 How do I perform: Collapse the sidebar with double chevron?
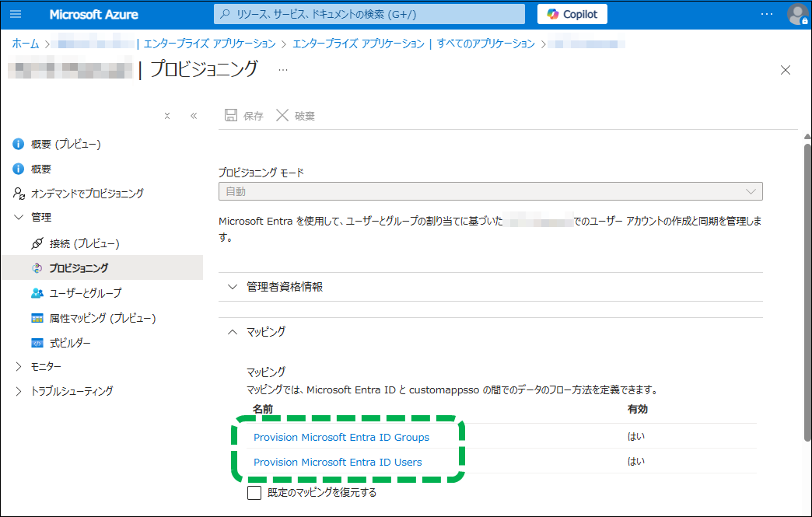coord(194,116)
